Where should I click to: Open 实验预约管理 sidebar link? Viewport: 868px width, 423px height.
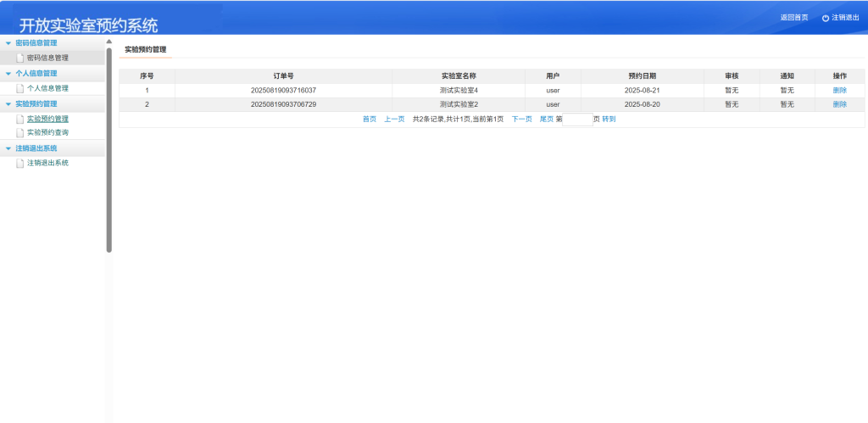47,119
